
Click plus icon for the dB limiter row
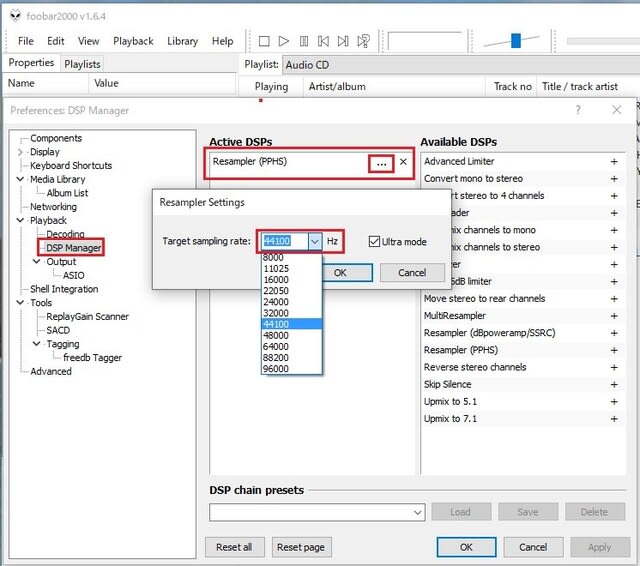[x=614, y=282]
